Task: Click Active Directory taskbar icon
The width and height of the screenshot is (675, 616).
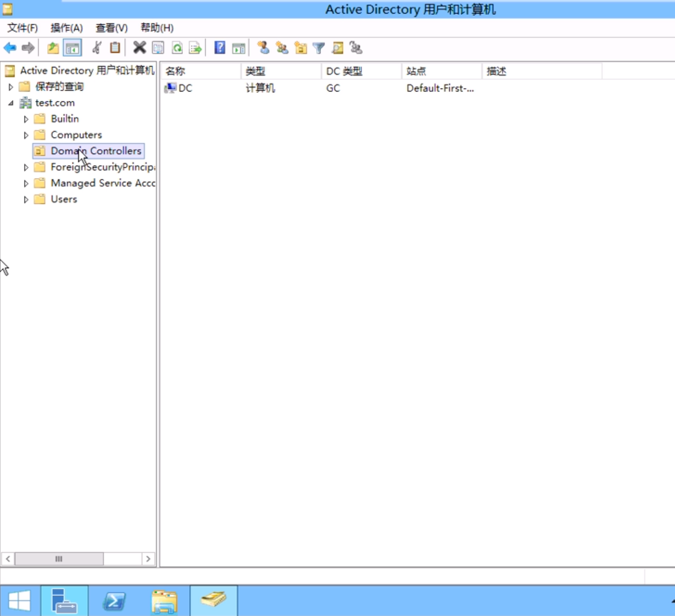Action: [x=214, y=601]
